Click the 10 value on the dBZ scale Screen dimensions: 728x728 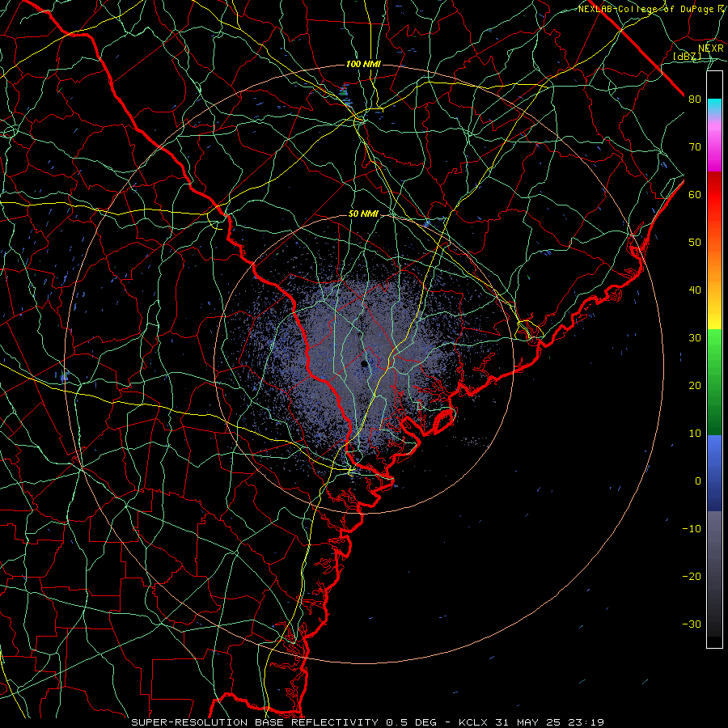click(695, 434)
